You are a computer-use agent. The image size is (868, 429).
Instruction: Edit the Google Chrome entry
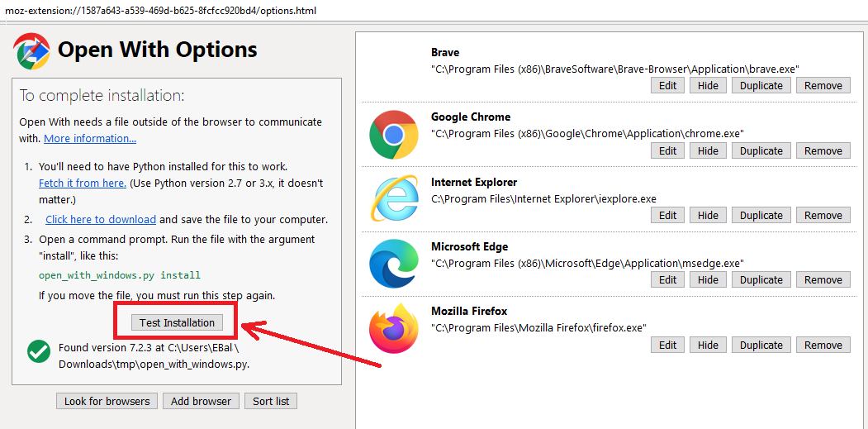[667, 150]
